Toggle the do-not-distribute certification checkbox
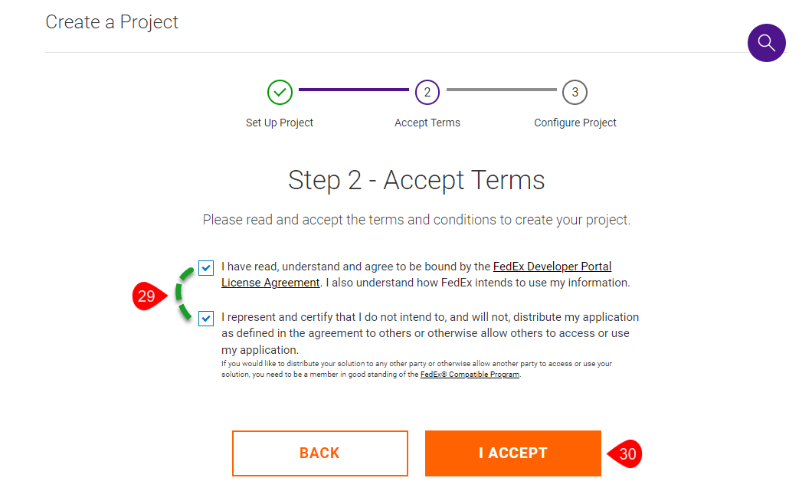Viewport: 812px width, 504px height. click(206, 318)
